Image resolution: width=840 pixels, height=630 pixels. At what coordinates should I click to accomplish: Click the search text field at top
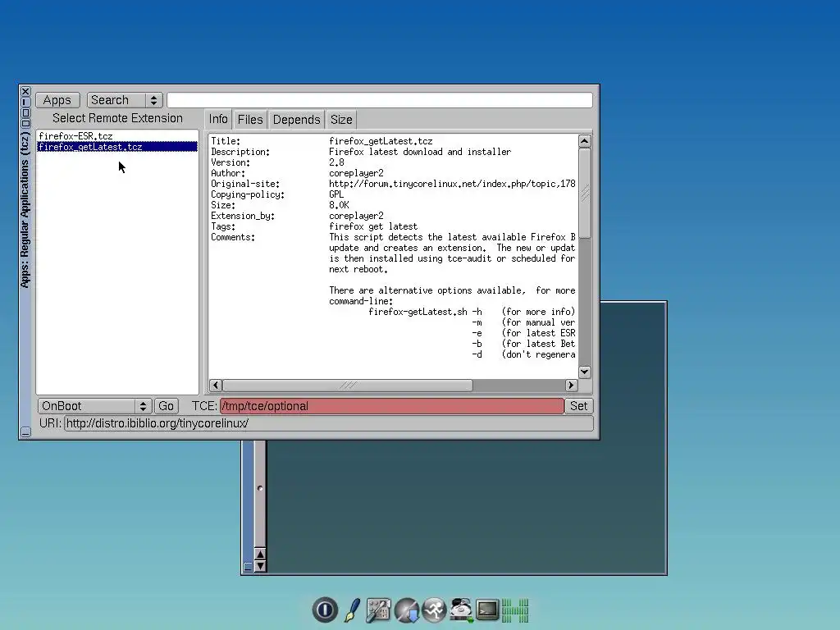380,100
